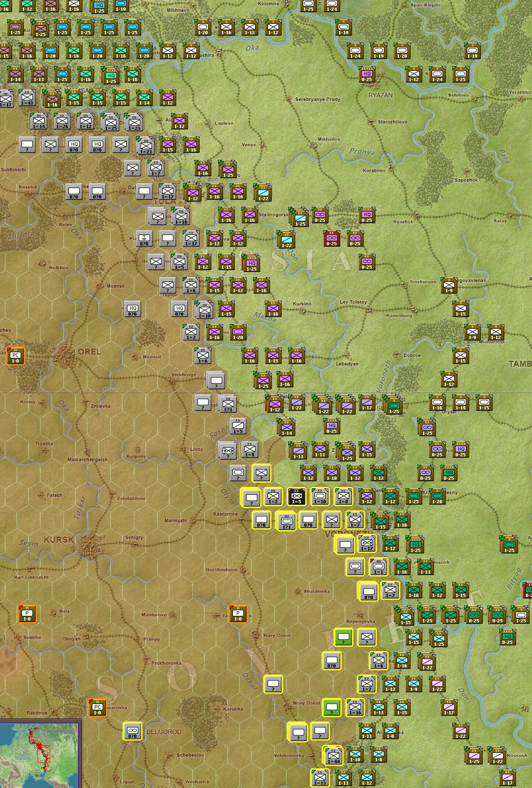
Task: Select the white 1-19 armor counter near Gryazi
Action: (x=460, y=402)
